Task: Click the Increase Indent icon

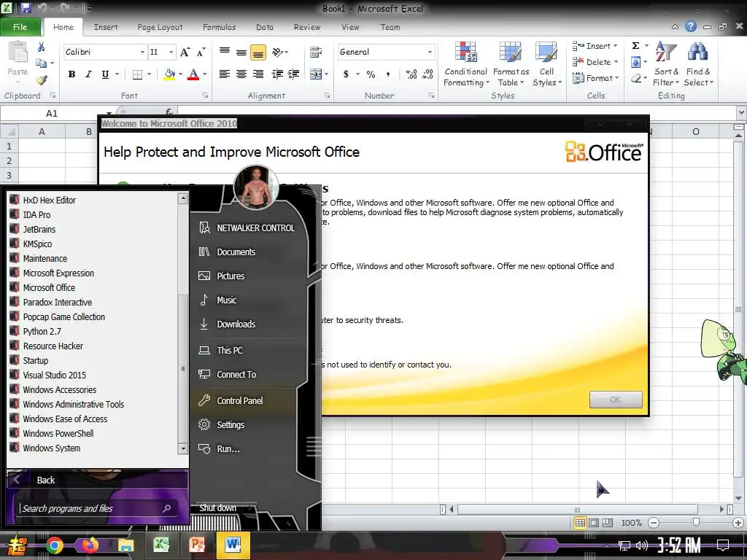Action: [293, 74]
